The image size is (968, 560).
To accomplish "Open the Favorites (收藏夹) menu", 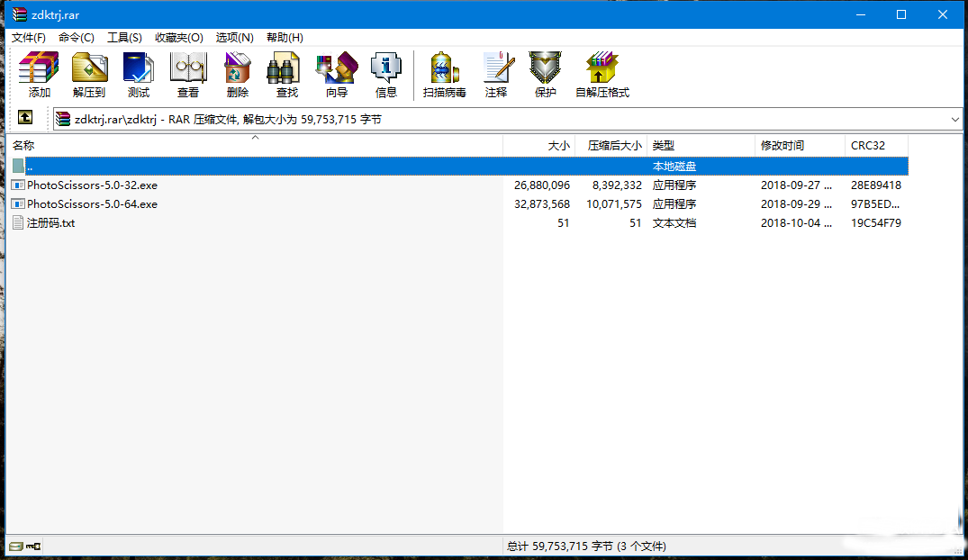I will pyautogui.click(x=179, y=38).
